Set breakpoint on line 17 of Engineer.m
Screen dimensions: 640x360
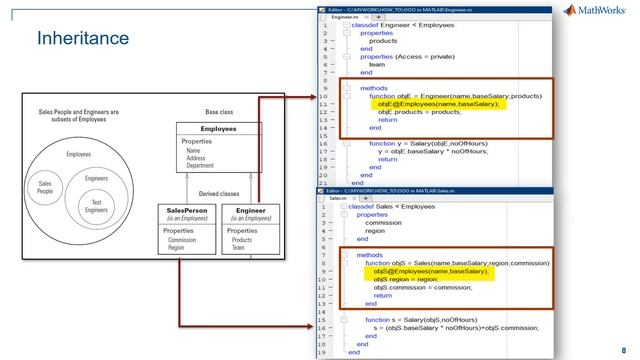[333, 151]
